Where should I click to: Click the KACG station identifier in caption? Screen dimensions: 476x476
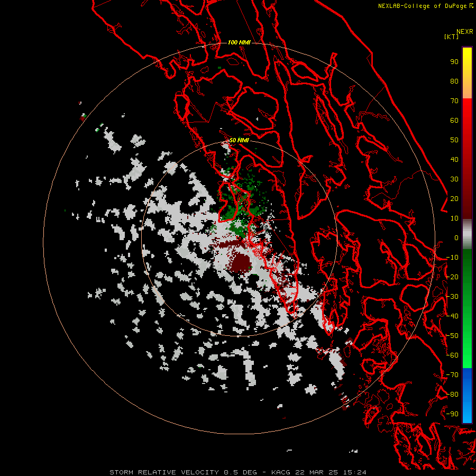(x=281, y=472)
